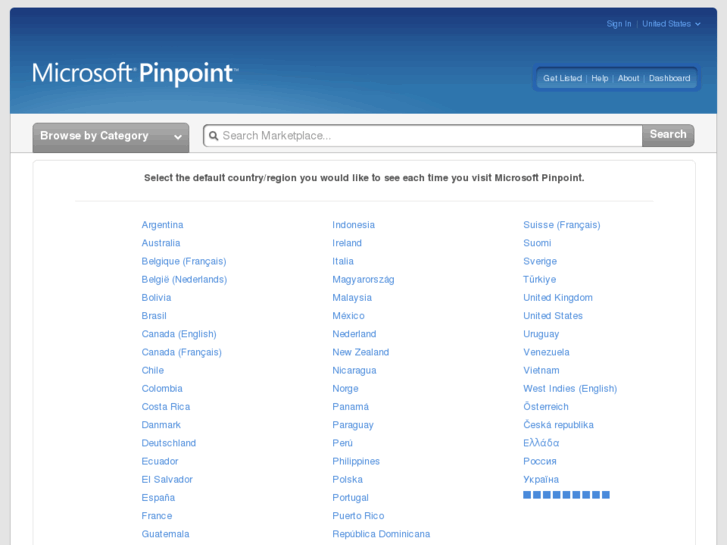Pick Suomi from the list
Screen dimensions: 727x545
537,243
